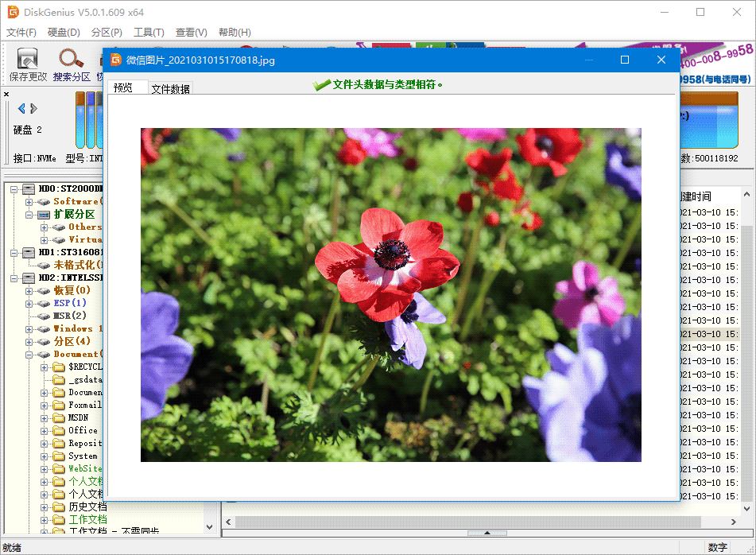Click the Software partition drive icon

tap(44, 201)
